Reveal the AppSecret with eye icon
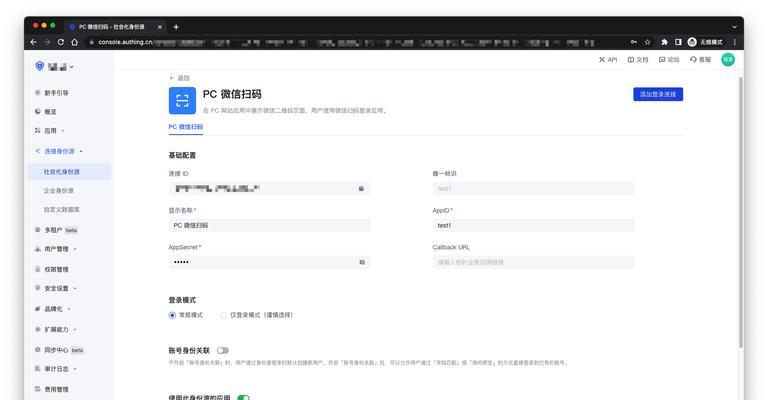The width and height of the screenshot is (768, 400). (x=362, y=262)
